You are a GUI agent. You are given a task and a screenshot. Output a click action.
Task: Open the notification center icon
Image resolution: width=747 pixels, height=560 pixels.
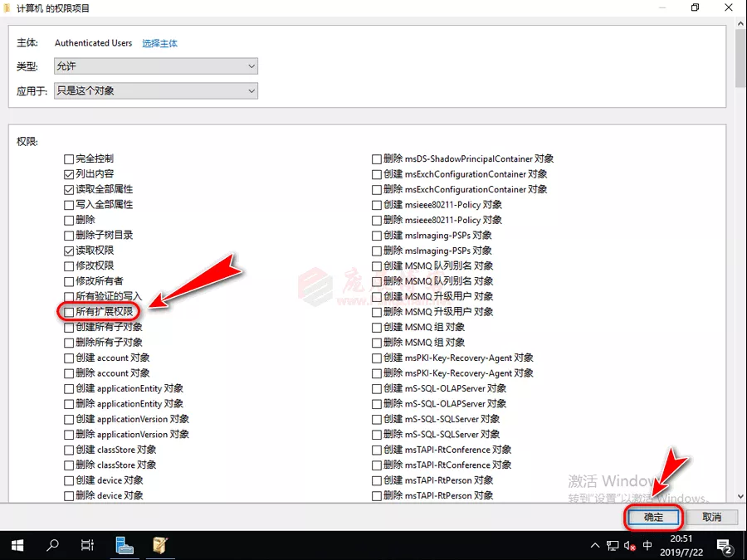click(x=723, y=546)
